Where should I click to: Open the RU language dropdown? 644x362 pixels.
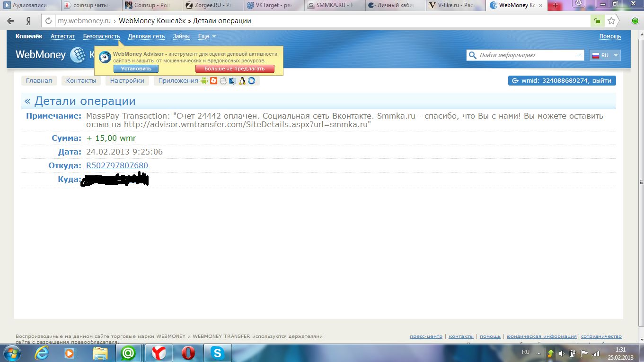[x=605, y=55]
